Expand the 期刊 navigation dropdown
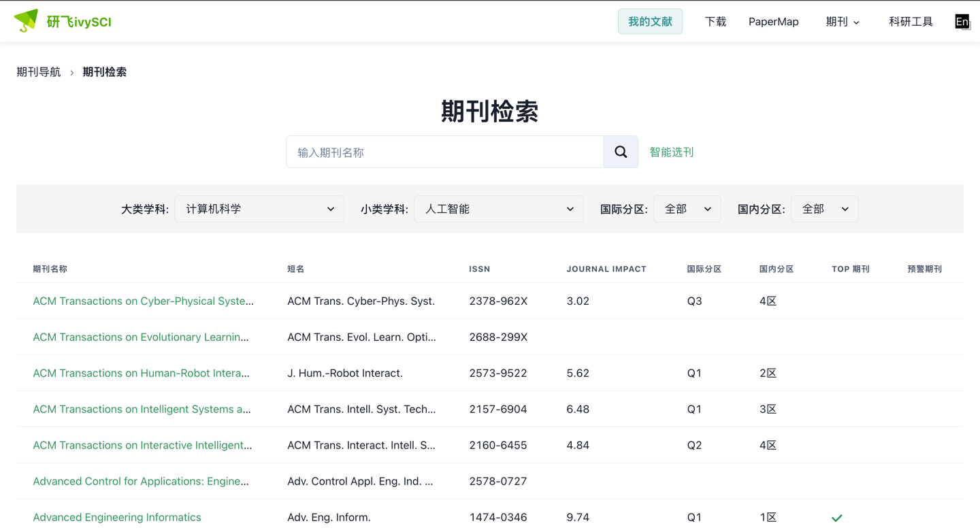Viewport: 980px width, 530px height. 843,22
